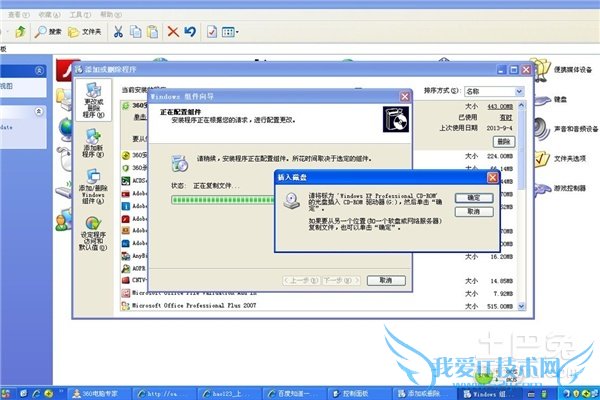The width and height of the screenshot is (600, 400).
Task: Click the 搜索 search toolbar button
Action: (48, 32)
